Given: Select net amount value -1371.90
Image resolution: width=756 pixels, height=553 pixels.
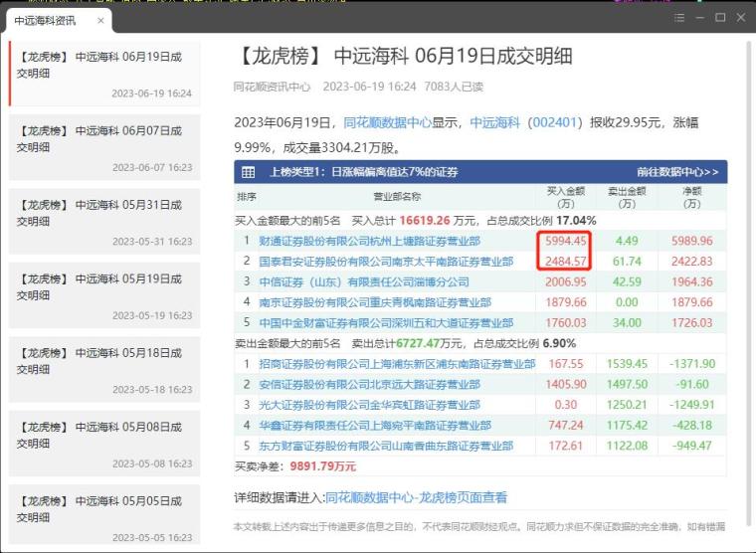Looking at the screenshot, I should pyautogui.click(x=692, y=364).
